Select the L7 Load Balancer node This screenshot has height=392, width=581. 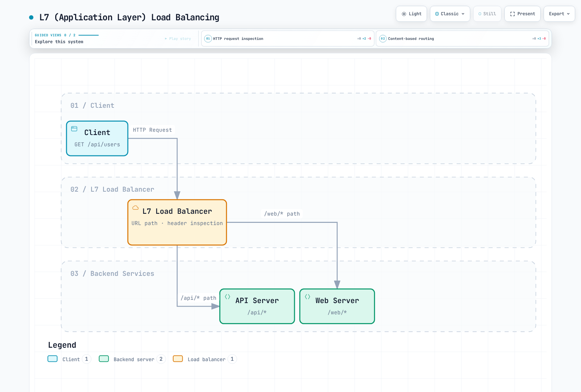point(177,222)
